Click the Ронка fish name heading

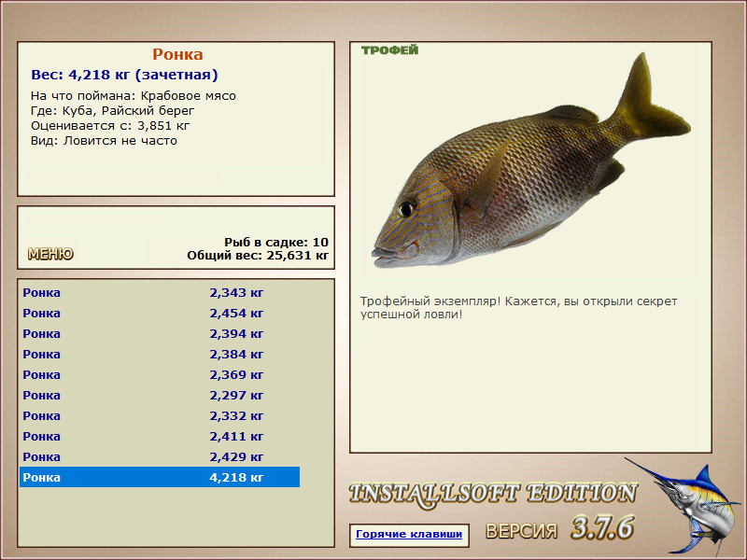pyautogui.click(x=177, y=54)
